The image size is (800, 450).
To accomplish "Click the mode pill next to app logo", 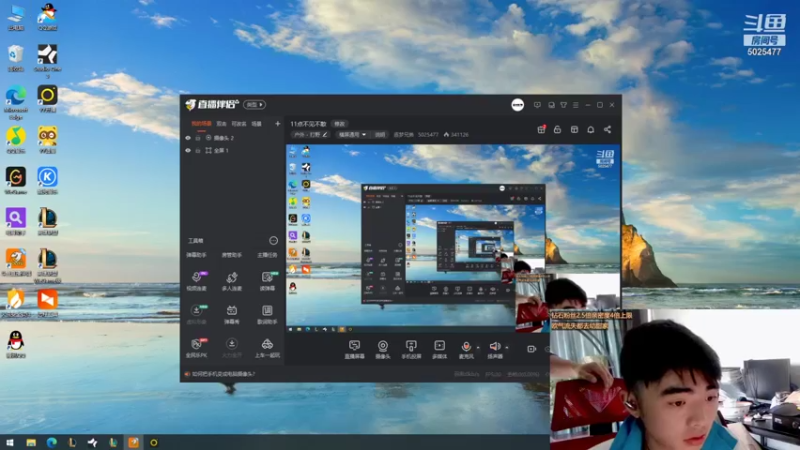I will [254, 105].
